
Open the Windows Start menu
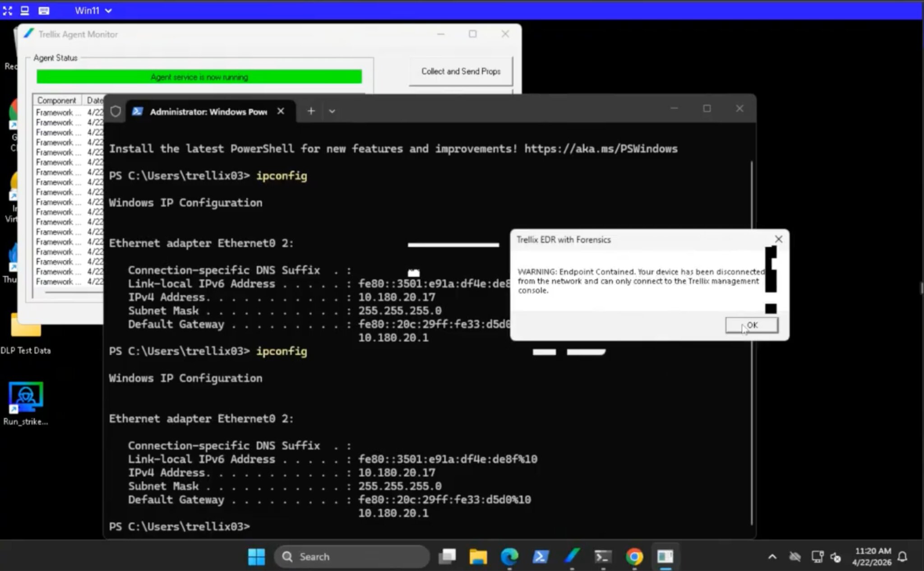[257, 557]
